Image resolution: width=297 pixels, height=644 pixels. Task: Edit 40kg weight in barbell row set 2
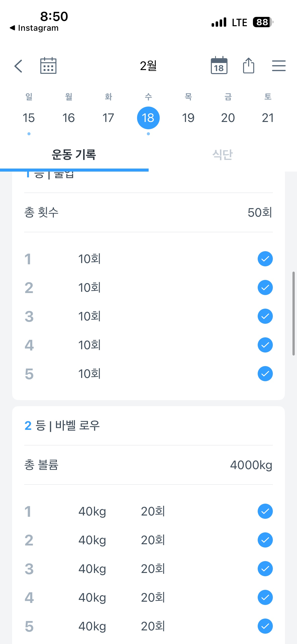coord(92,540)
